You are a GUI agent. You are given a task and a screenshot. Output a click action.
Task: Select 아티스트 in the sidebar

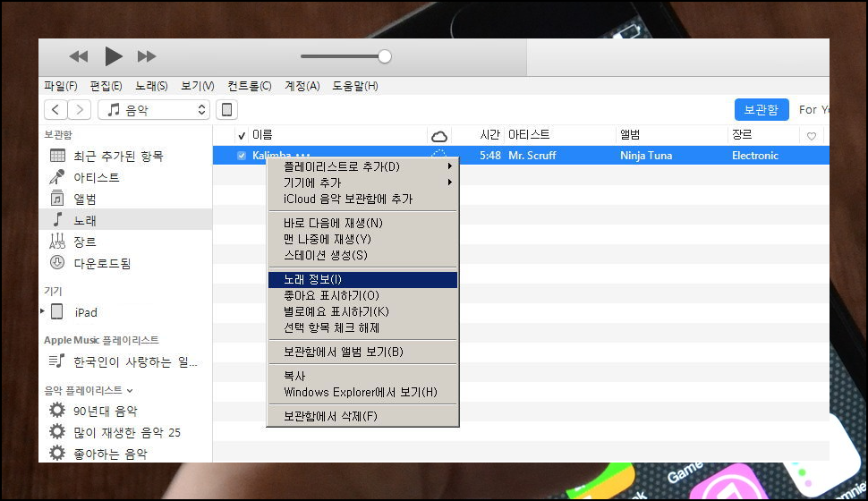(x=125, y=177)
